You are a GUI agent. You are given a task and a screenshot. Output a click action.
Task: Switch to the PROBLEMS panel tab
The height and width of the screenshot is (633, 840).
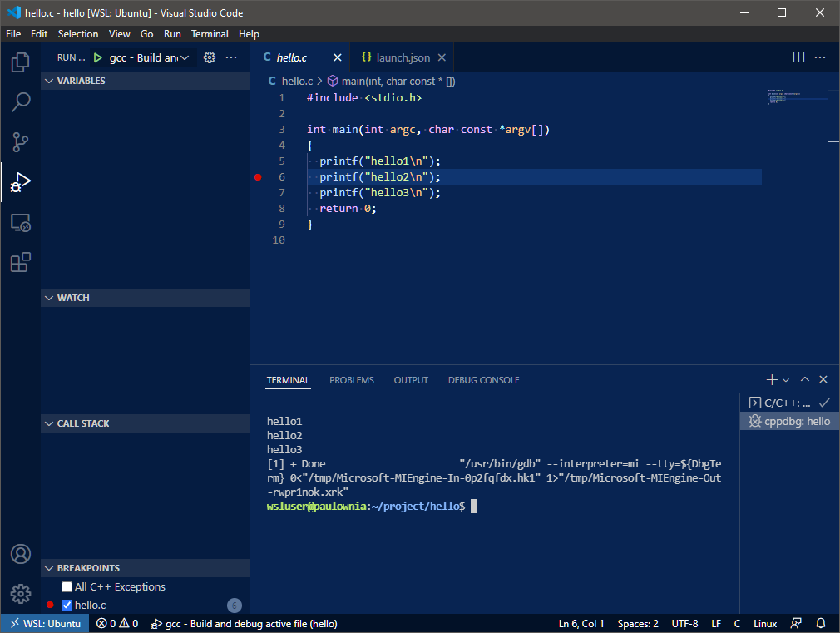click(352, 380)
